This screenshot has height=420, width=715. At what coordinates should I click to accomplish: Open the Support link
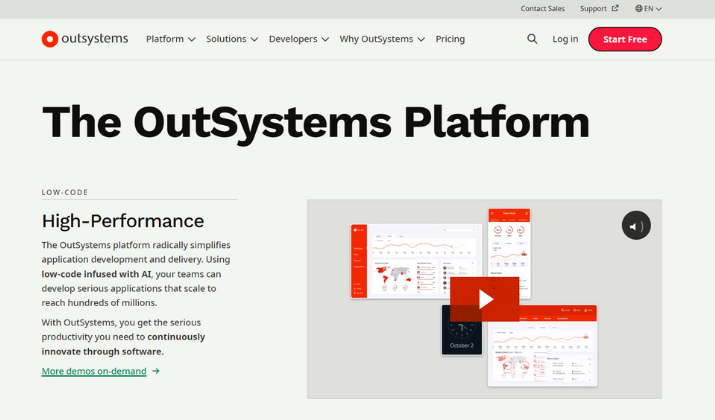pyautogui.click(x=593, y=8)
